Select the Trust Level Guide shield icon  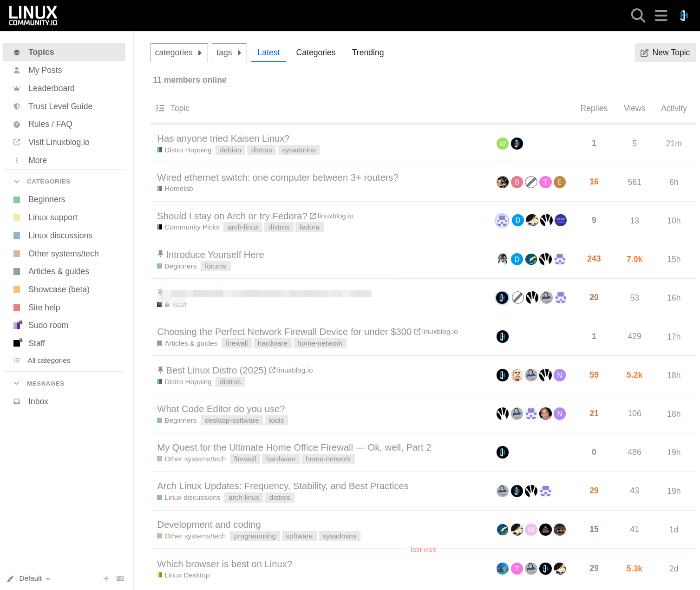[x=17, y=106]
